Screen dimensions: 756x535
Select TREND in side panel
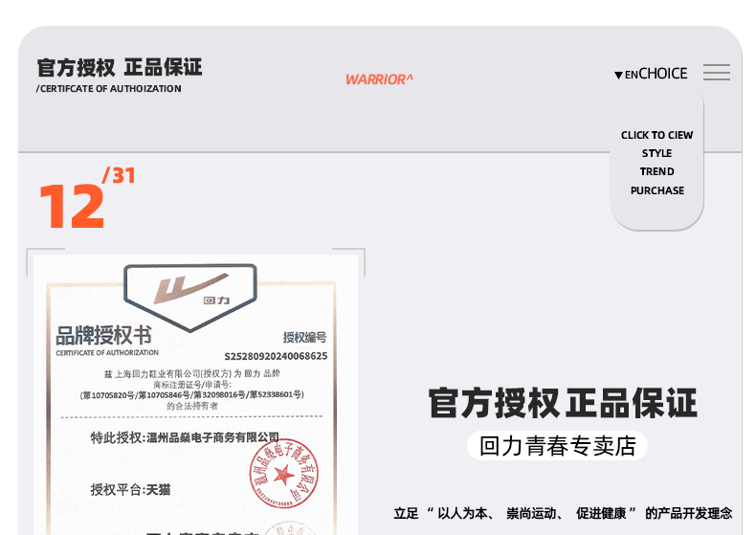pyautogui.click(x=656, y=171)
